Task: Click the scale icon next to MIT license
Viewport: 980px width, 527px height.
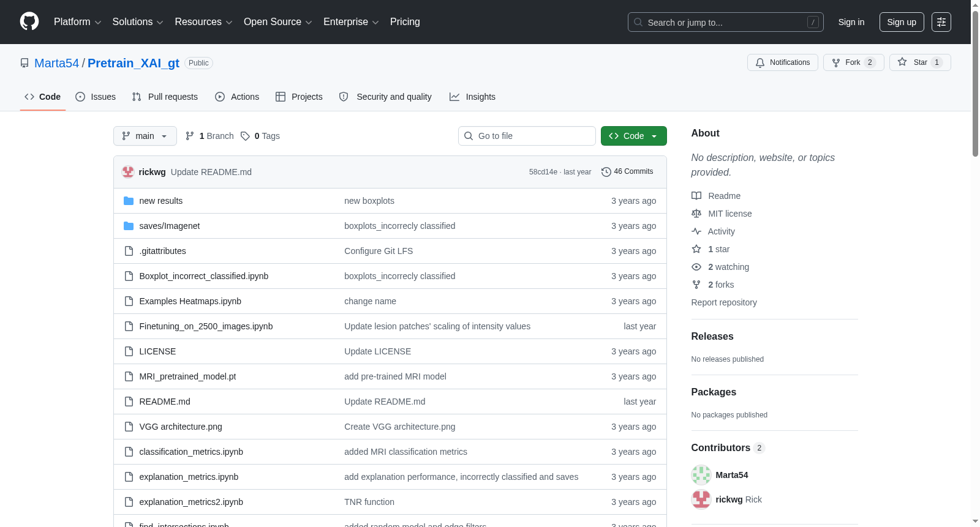Action: pos(696,214)
